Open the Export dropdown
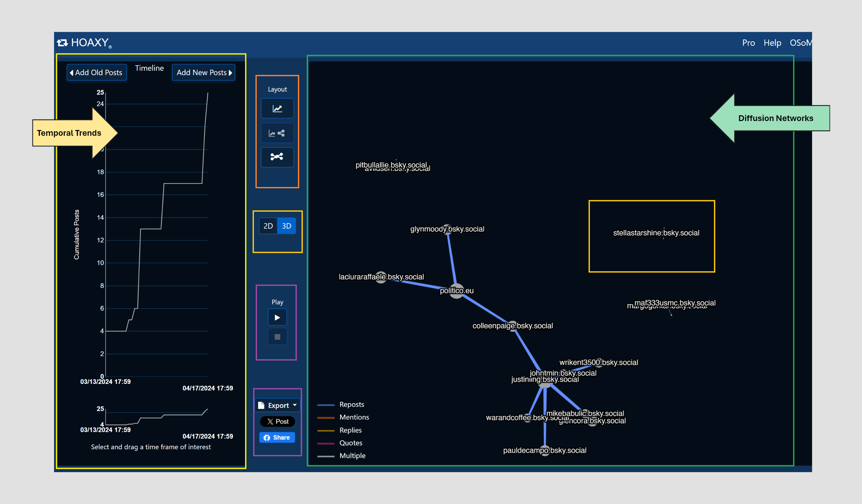862x504 pixels. [x=278, y=405]
